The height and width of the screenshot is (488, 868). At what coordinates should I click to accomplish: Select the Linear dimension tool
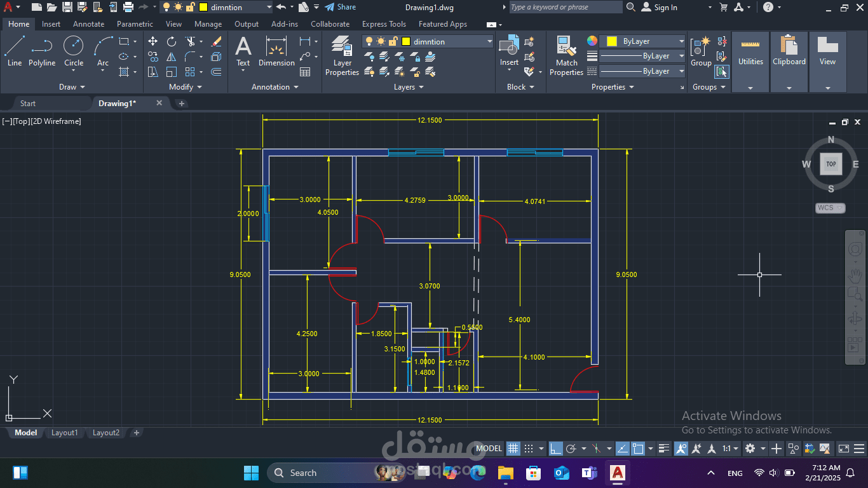click(305, 41)
